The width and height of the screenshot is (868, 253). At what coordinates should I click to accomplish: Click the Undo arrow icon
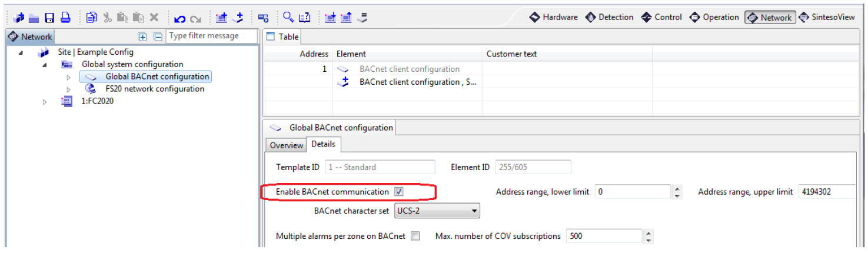[x=181, y=18]
